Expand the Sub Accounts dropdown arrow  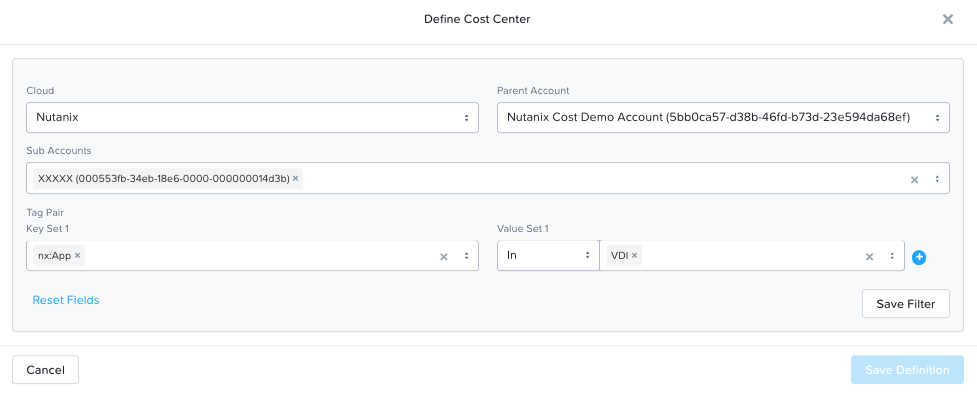937,179
